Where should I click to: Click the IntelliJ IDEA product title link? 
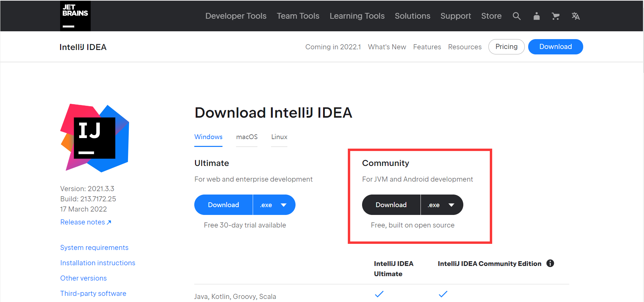coord(83,47)
